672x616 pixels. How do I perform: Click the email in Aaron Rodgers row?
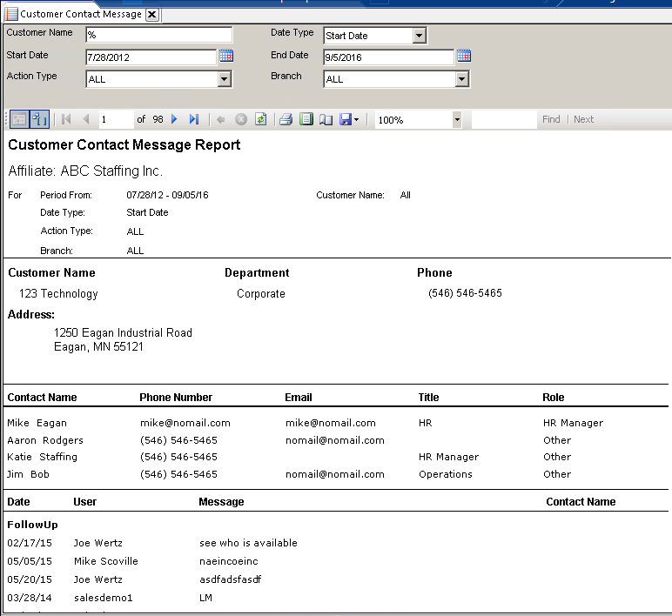click(335, 440)
